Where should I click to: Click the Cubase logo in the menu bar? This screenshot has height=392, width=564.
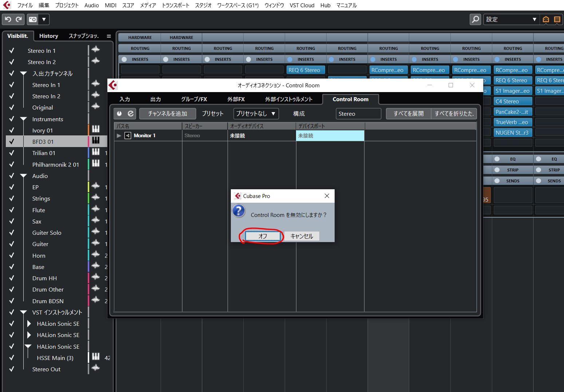(7, 5)
